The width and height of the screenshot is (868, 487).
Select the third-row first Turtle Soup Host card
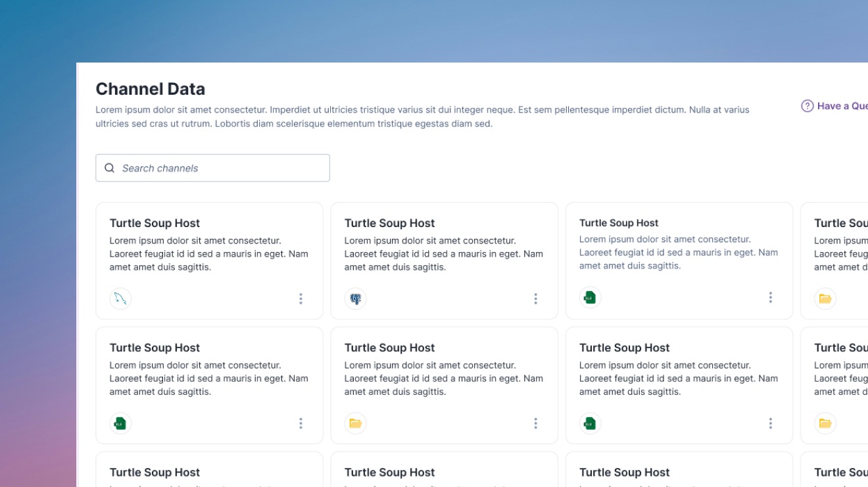[x=209, y=469]
